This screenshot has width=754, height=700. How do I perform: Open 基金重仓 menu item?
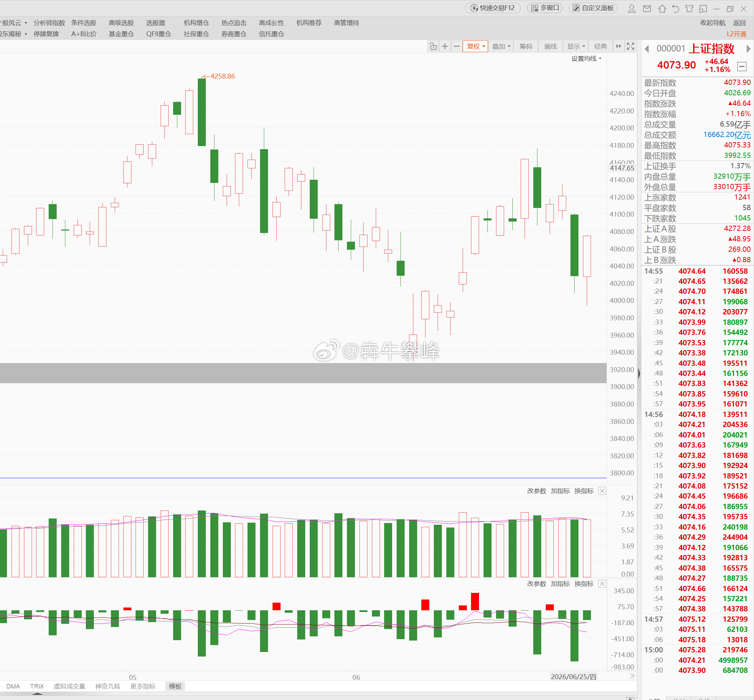pyautogui.click(x=121, y=34)
